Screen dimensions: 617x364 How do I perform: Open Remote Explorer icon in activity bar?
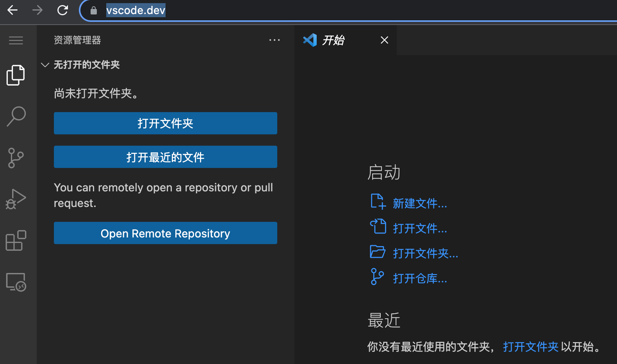pyautogui.click(x=16, y=282)
